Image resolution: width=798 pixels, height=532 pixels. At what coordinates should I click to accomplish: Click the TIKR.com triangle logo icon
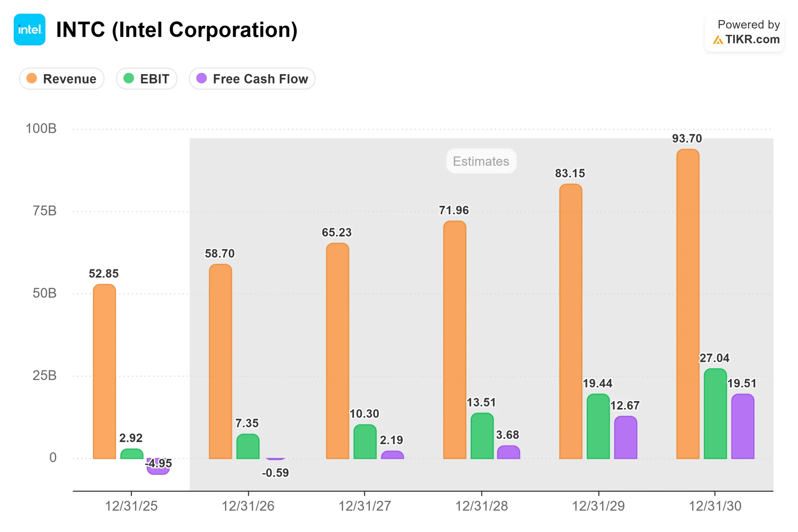[718, 40]
